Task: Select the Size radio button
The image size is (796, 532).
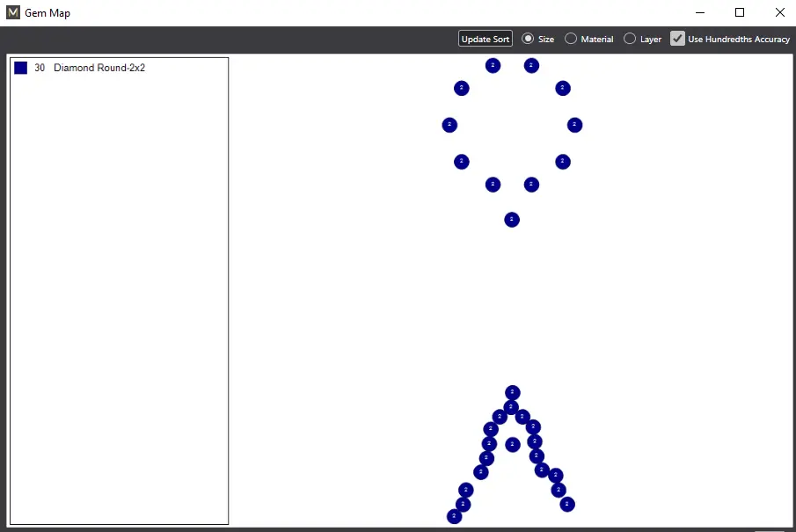Action: pos(528,39)
